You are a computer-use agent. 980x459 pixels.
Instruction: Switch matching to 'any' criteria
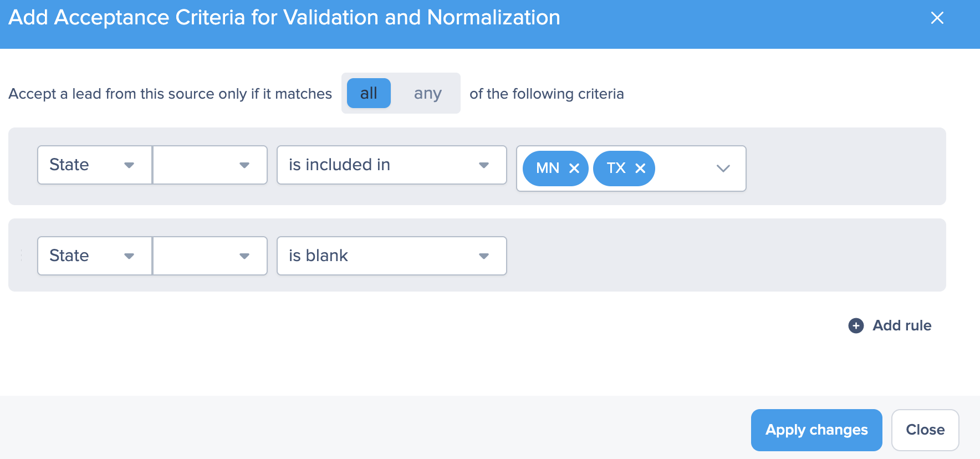(x=427, y=93)
